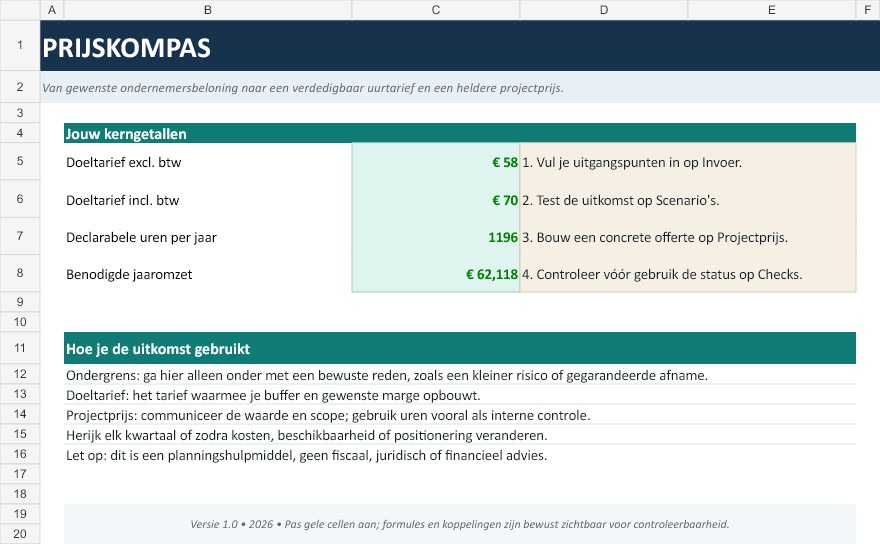Select row 20 header
Image resolution: width=880 pixels, height=544 pixels.
(20, 534)
